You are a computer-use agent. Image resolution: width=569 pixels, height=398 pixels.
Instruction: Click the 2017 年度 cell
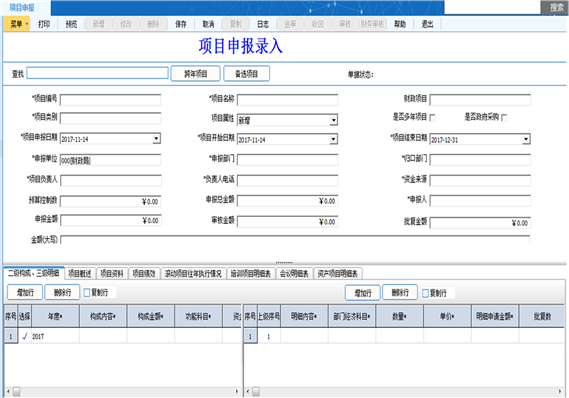55,336
